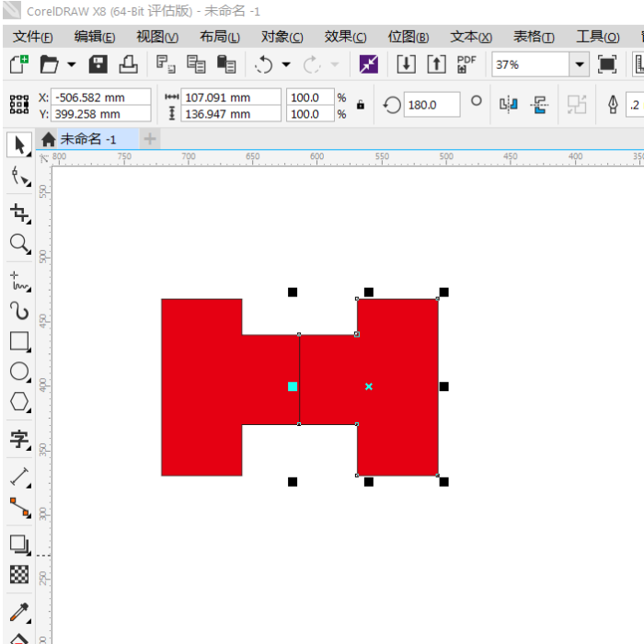The width and height of the screenshot is (644, 644).
Task: Select the Pick tool
Action: pyautogui.click(x=19, y=145)
